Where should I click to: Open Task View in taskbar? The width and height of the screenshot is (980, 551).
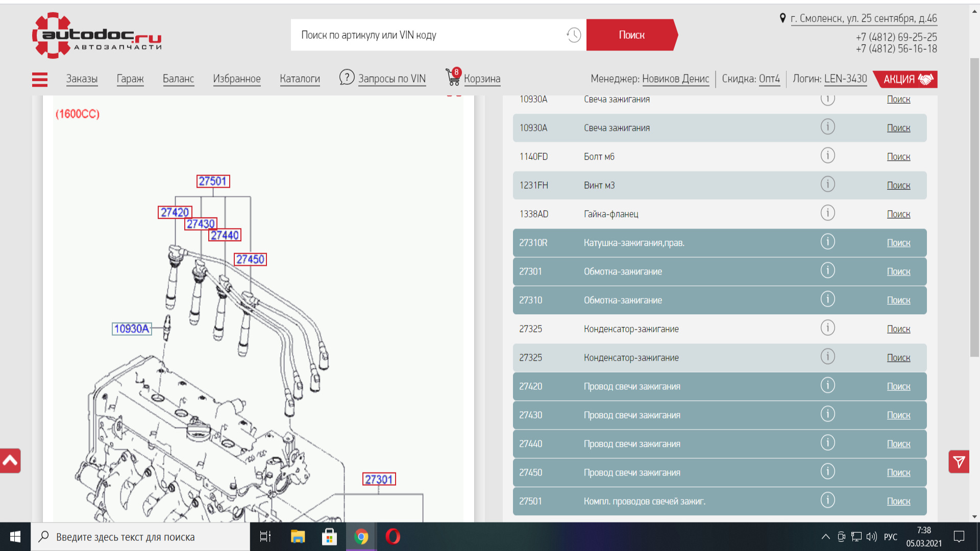(x=265, y=537)
